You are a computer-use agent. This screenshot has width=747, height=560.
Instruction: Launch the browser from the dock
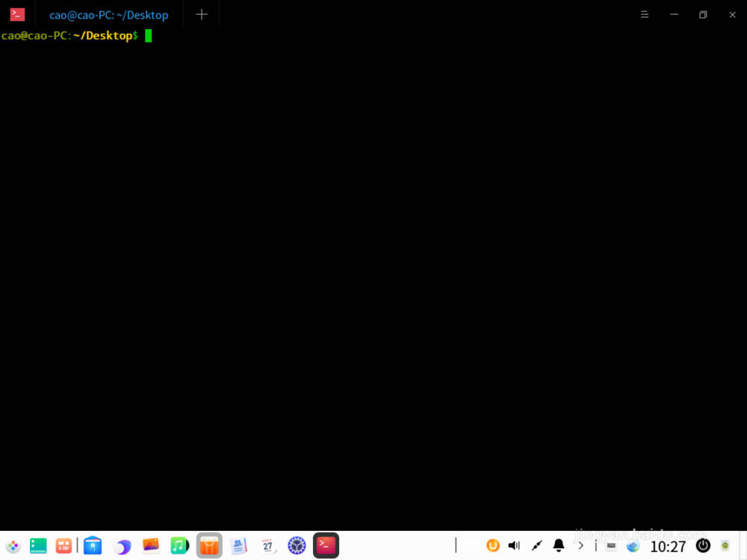point(122,547)
